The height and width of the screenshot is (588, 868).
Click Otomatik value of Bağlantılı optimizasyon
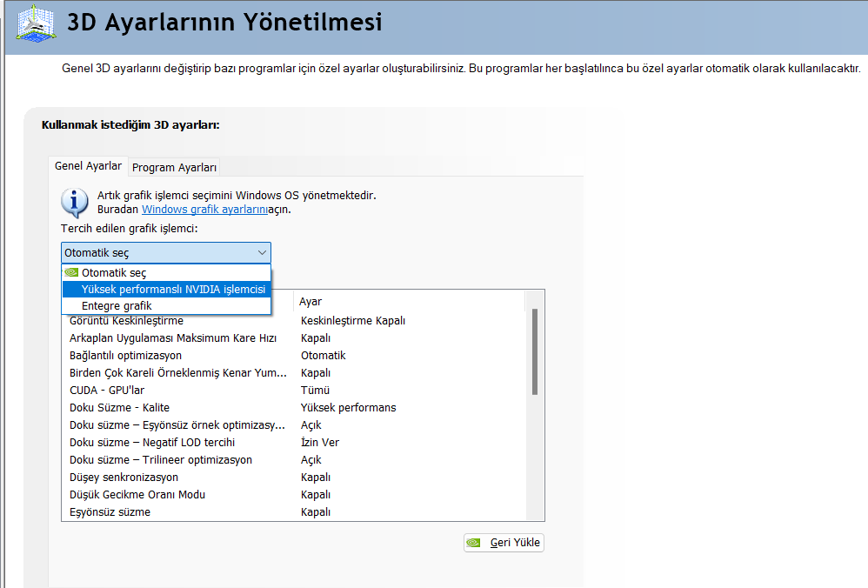(x=324, y=356)
